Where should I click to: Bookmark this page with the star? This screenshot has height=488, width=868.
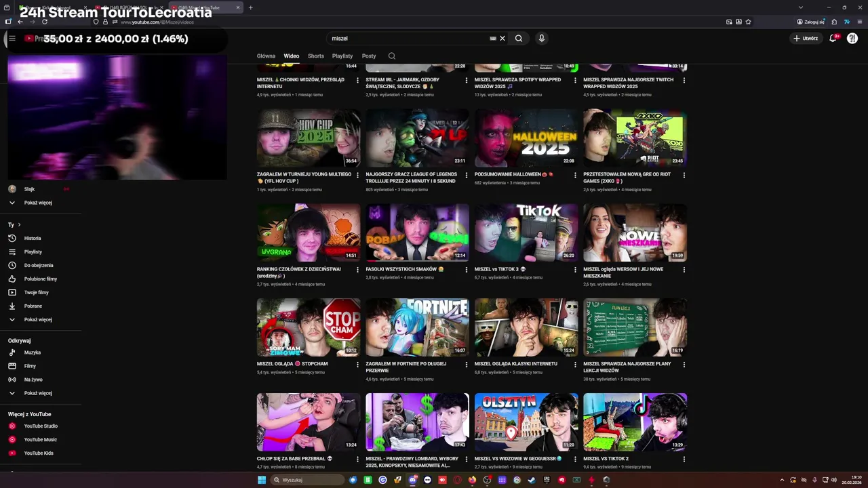click(748, 22)
